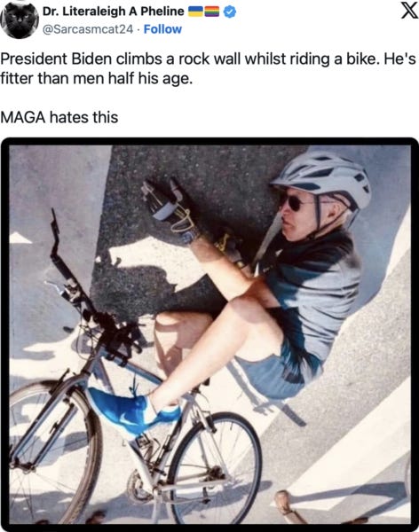Screen dimensions: 419x532
Task: Open the @Sarcasmcat24 handle link
Action: pos(88,29)
